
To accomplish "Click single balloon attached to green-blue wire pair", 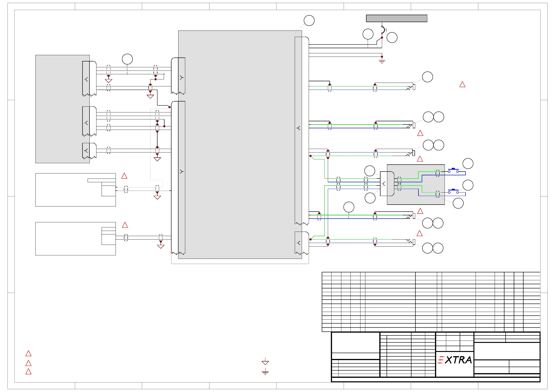I will point(349,207).
